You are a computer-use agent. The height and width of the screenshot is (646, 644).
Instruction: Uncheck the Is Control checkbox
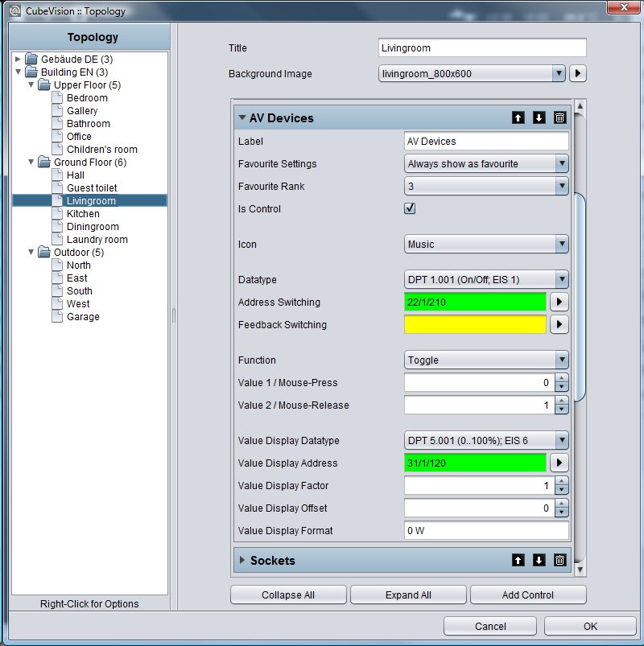coord(410,208)
